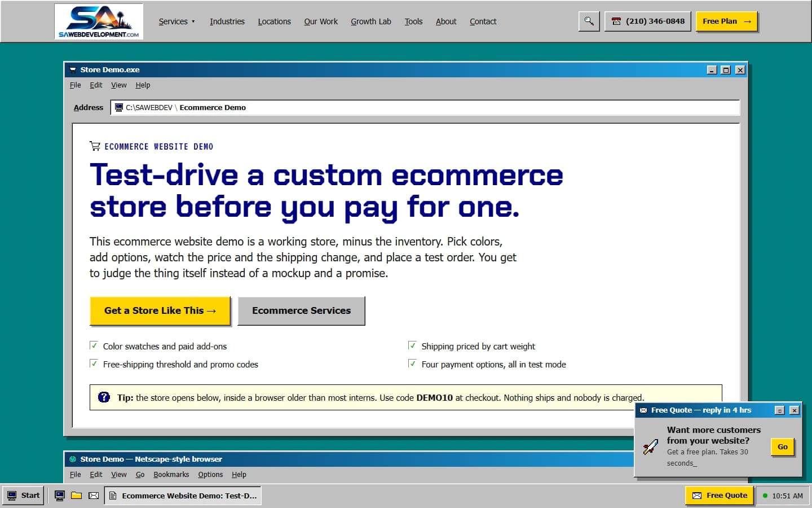Click the computer icon in the Address bar
This screenshot has width=812, height=508.
[119, 107]
